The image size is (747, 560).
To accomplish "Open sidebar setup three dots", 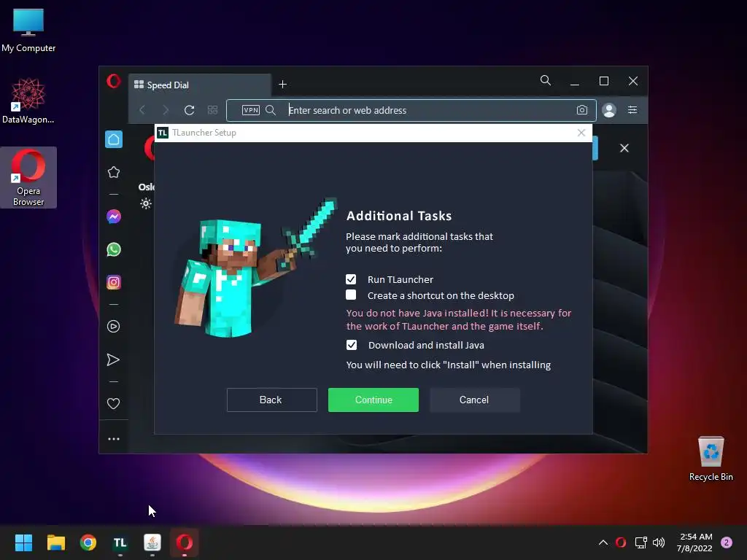I will point(113,439).
